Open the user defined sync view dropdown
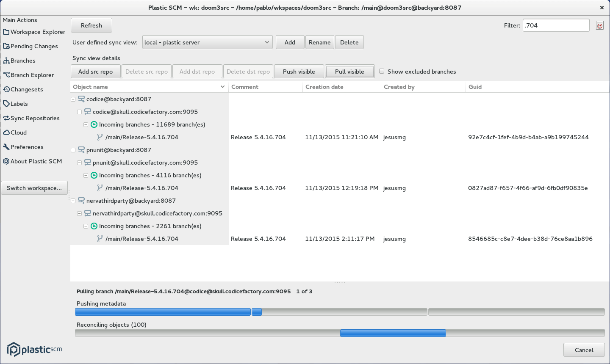 (x=207, y=42)
